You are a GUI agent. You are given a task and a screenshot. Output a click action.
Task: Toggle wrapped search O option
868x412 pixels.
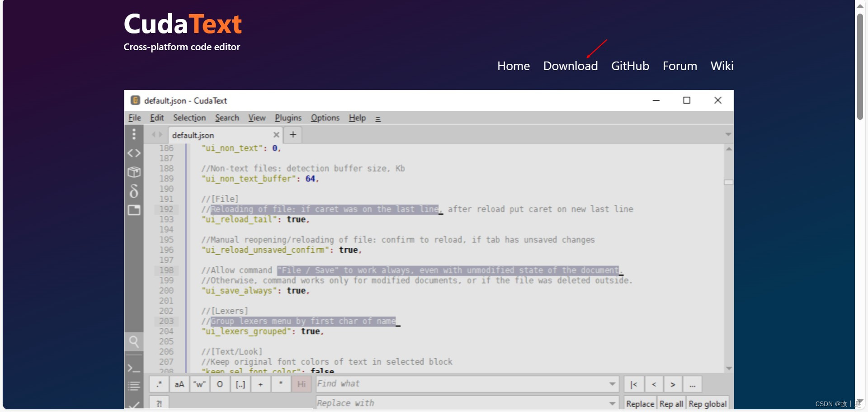(x=220, y=384)
